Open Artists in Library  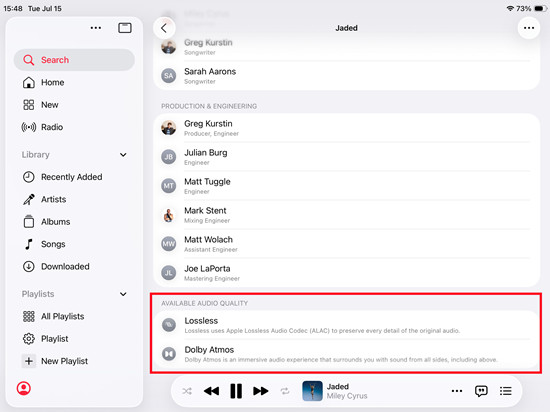pyautogui.click(x=74, y=199)
